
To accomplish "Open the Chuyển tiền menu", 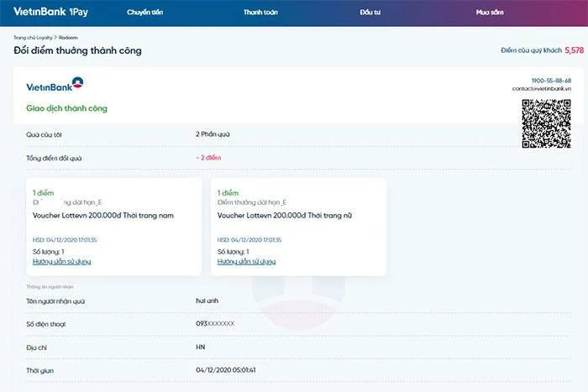I will [144, 13].
